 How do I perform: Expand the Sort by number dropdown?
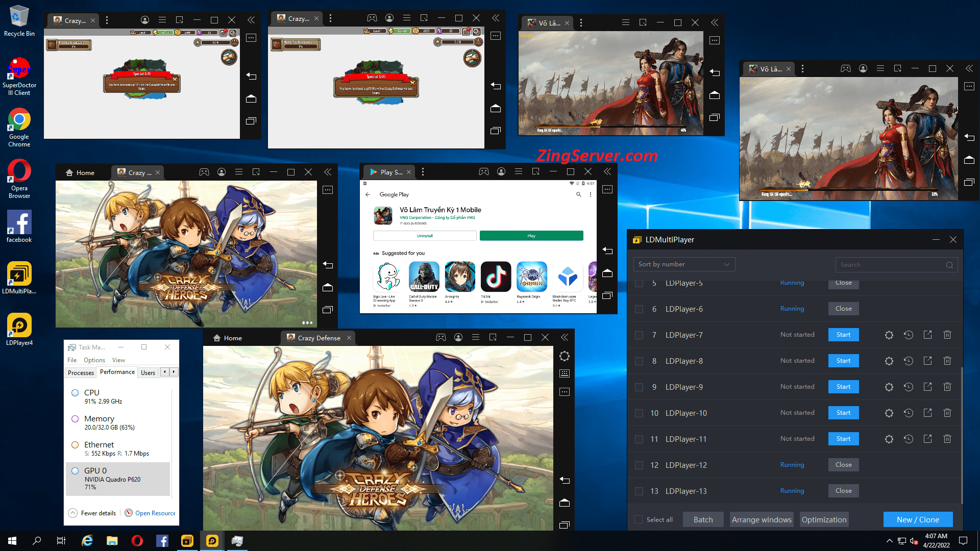tap(684, 264)
